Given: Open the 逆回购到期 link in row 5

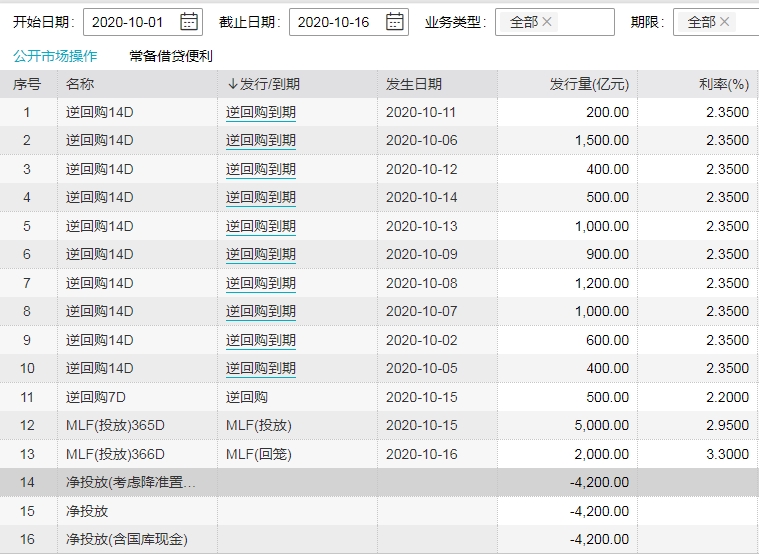Looking at the screenshot, I should (261, 226).
